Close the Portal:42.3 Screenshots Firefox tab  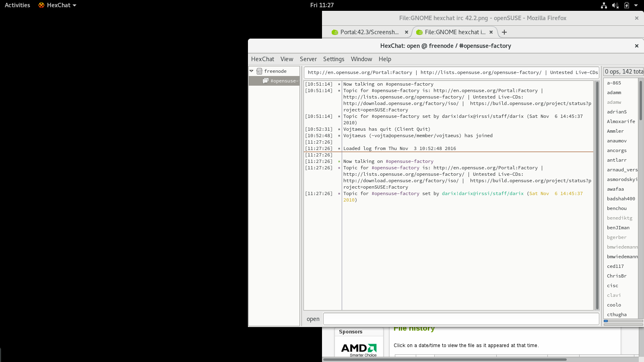(x=407, y=32)
